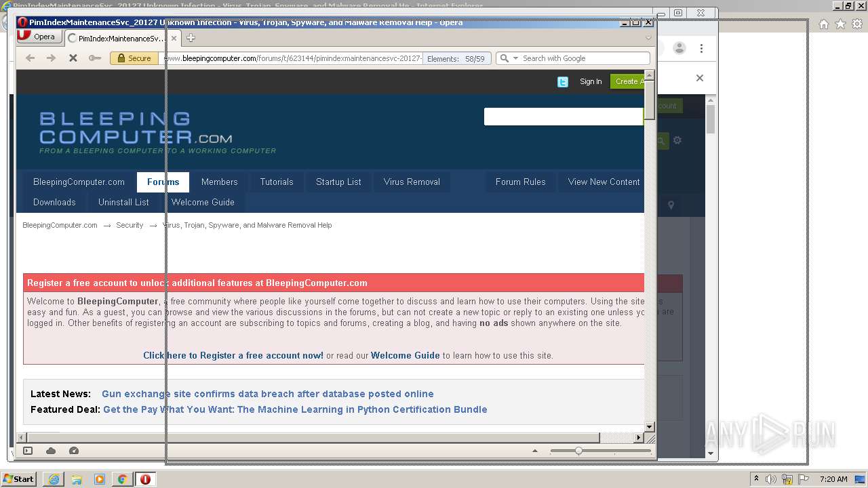Open the volume speaker tray icon
Viewport: 868px width, 488px height.
(x=771, y=479)
